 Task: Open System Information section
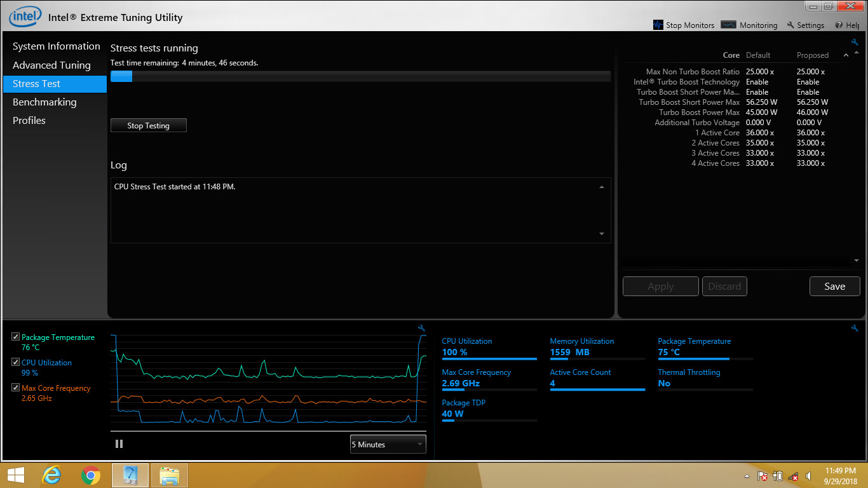pyautogui.click(x=56, y=46)
